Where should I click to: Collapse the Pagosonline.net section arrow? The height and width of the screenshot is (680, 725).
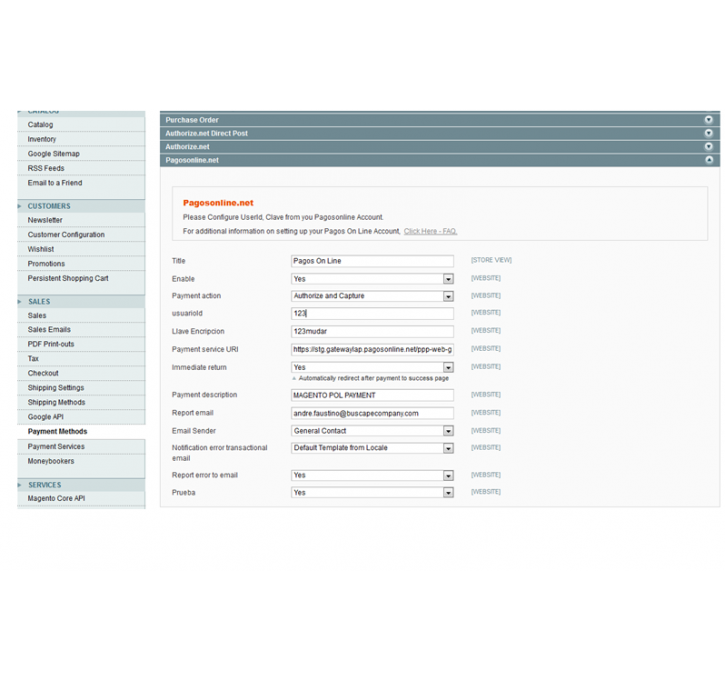point(708,160)
